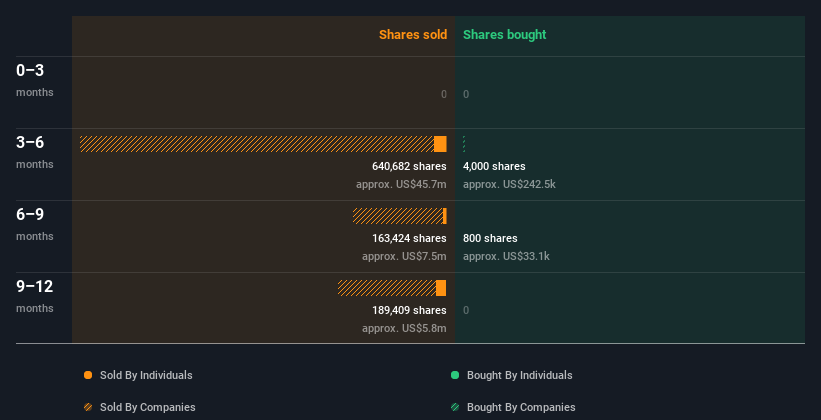
Task: Click the Shares sold column header
Action: point(413,35)
